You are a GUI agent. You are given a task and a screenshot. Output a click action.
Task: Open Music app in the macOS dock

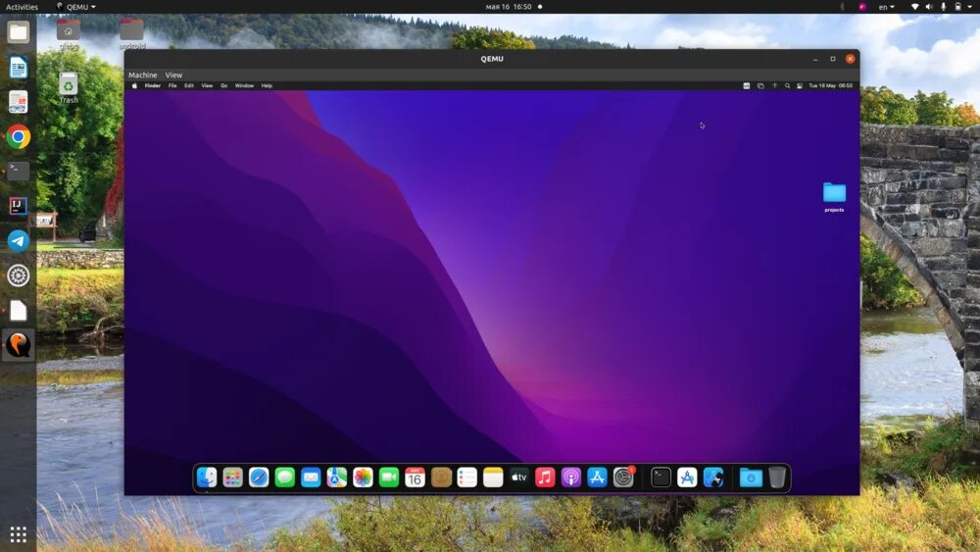pyautogui.click(x=545, y=477)
